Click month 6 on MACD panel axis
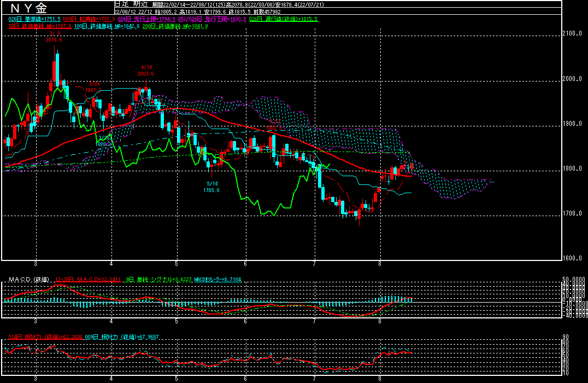The width and height of the screenshot is (588, 383). point(245,321)
